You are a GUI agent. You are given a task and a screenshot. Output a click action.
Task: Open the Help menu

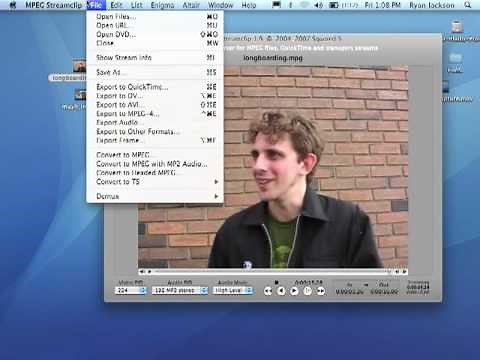tap(249, 5)
